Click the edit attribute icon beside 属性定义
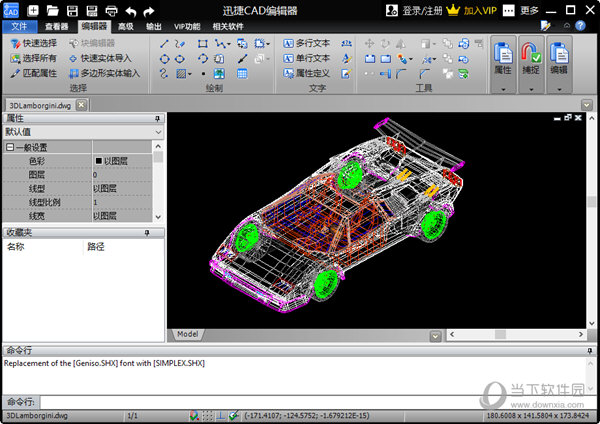 346,73
